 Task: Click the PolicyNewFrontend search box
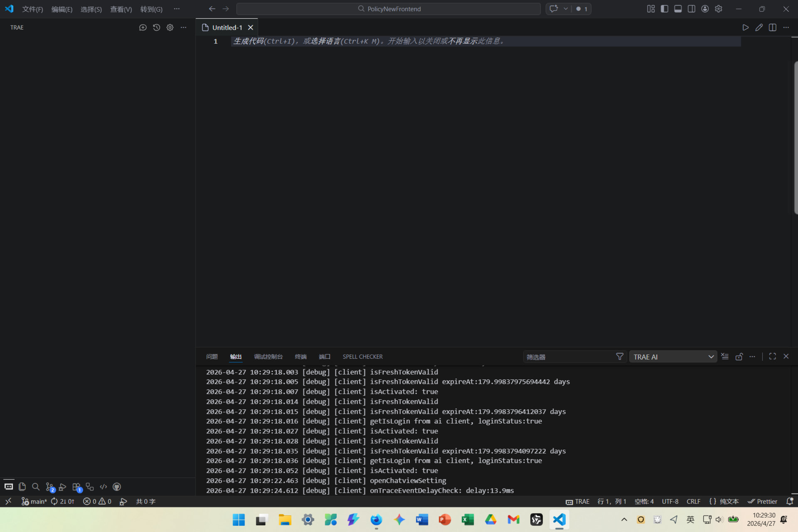(389, 9)
